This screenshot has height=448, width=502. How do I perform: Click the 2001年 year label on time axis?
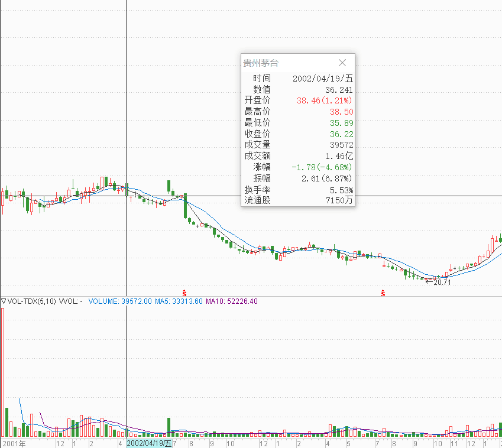point(14,443)
